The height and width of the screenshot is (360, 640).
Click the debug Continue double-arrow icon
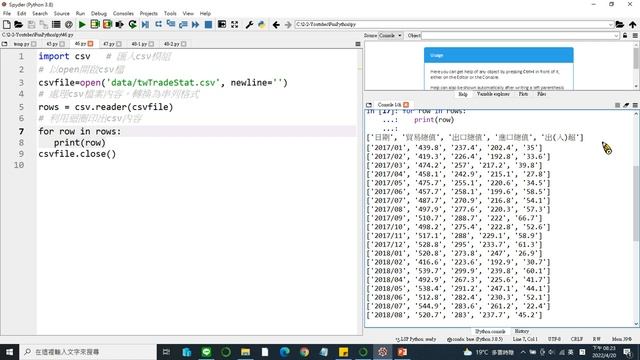(x=196, y=24)
